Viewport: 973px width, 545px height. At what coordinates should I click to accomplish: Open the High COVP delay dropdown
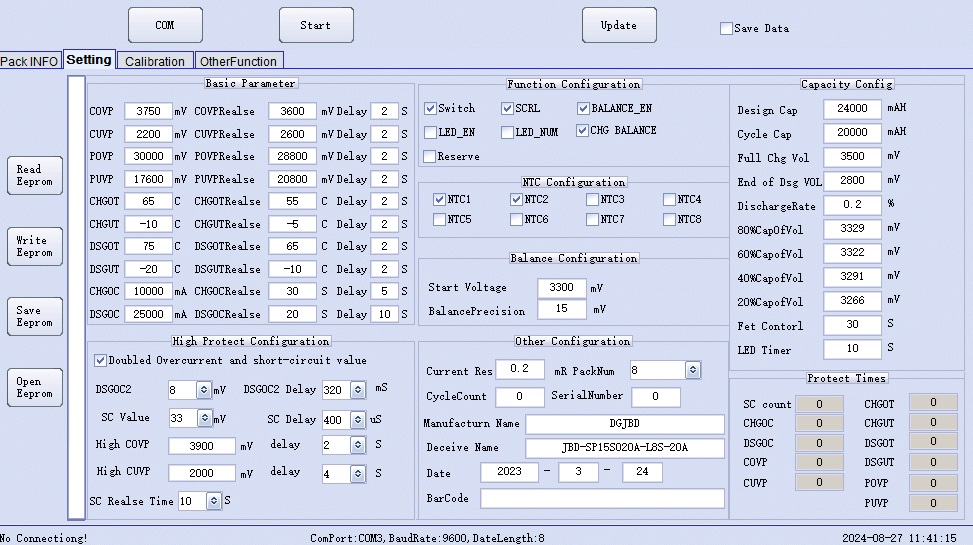tap(357, 445)
